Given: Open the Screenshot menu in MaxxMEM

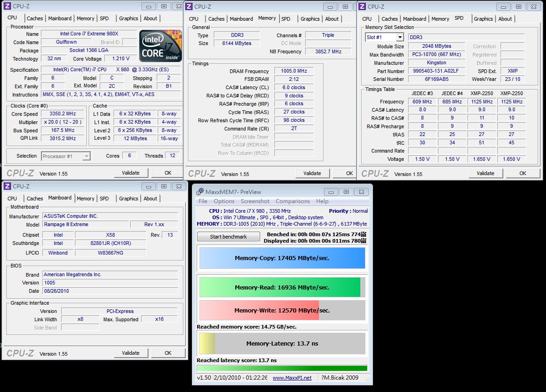Looking at the screenshot, I should [x=255, y=201].
